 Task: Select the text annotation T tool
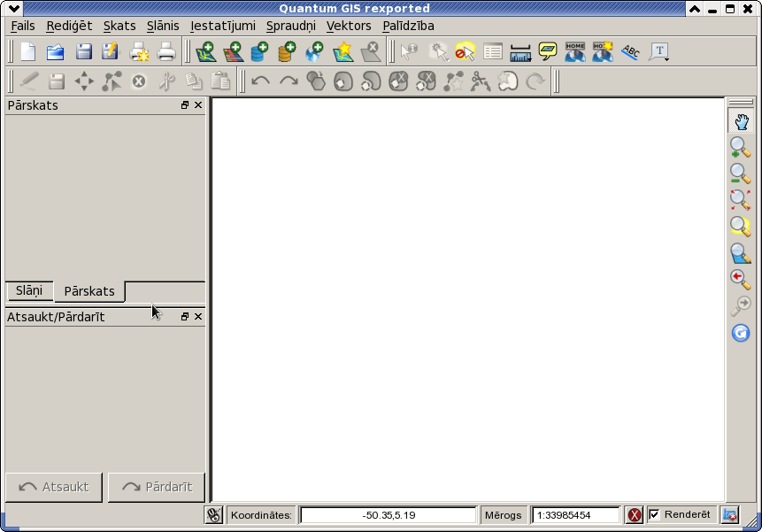click(x=658, y=51)
